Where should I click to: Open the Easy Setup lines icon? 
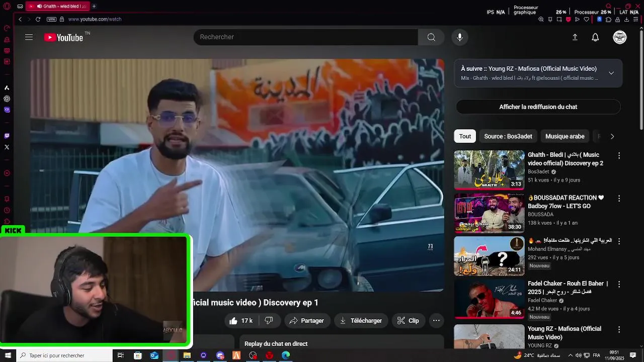[636, 20]
